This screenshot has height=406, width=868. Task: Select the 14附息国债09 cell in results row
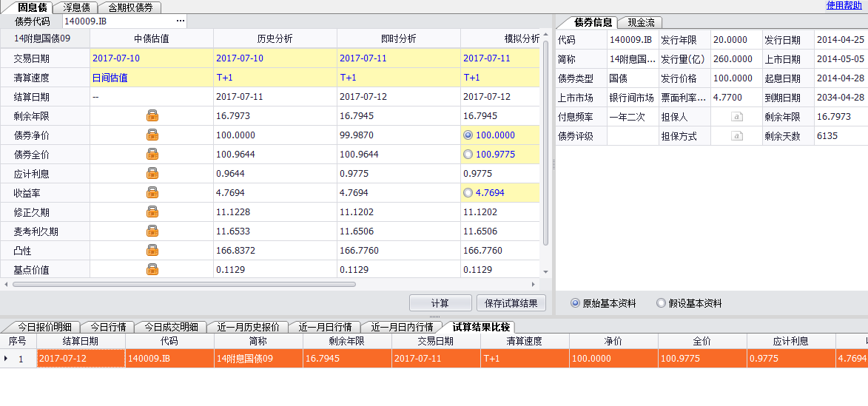[258, 359]
